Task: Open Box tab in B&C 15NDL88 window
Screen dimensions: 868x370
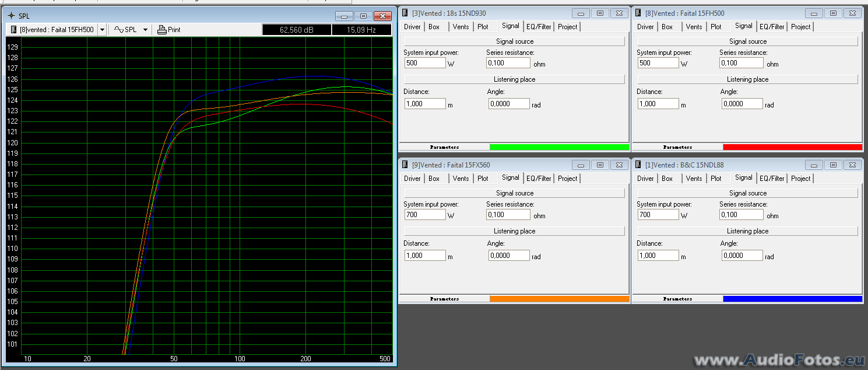Action: [667, 179]
